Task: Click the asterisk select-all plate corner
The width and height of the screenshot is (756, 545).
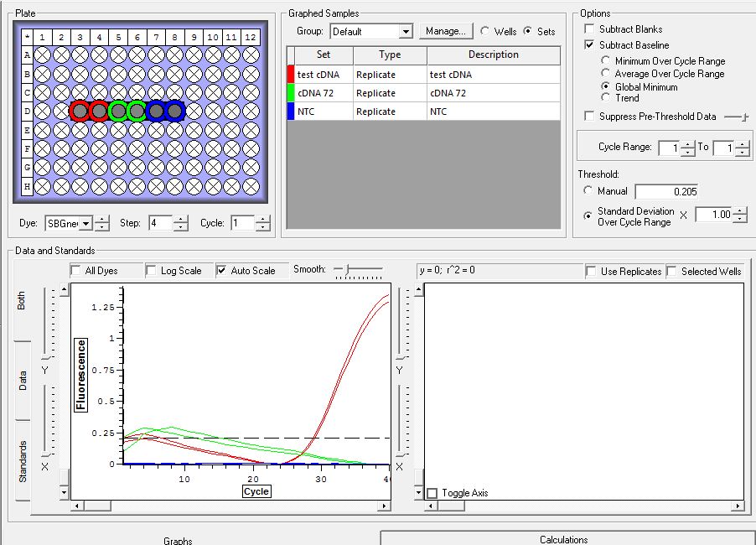Action: [27, 38]
